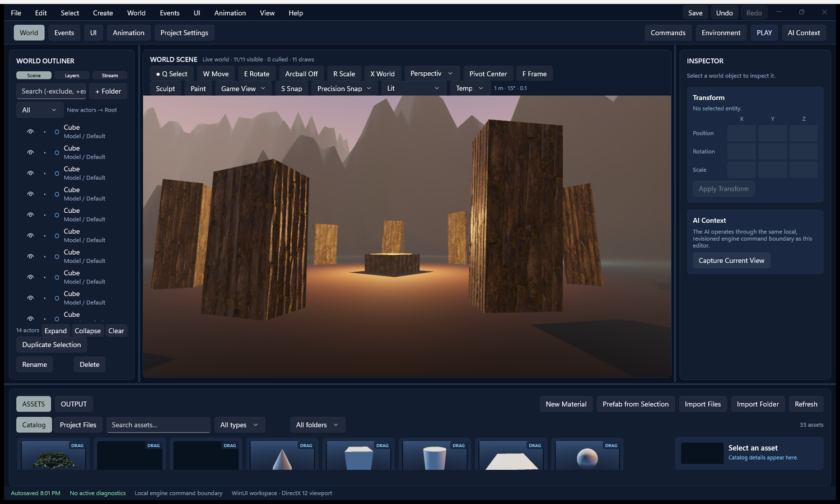Open the Help menu
The height and width of the screenshot is (504, 840).
tap(296, 13)
